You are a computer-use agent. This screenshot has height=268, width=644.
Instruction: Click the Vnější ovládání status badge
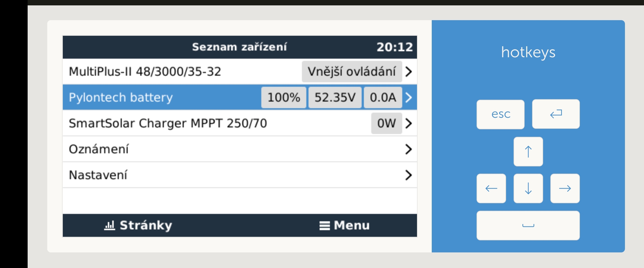coord(352,72)
